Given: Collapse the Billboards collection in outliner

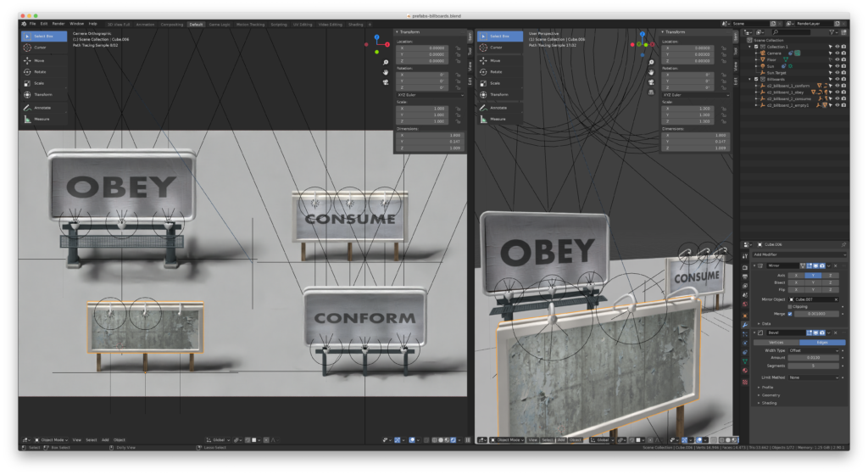Looking at the screenshot, I should pyautogui.click(x=751, y=79).
